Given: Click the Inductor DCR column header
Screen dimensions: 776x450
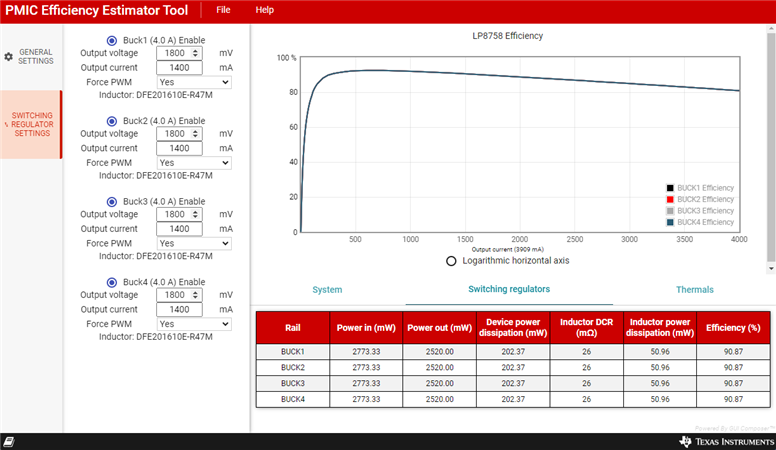Looking at the screenshot, I should tap(586, 328).
